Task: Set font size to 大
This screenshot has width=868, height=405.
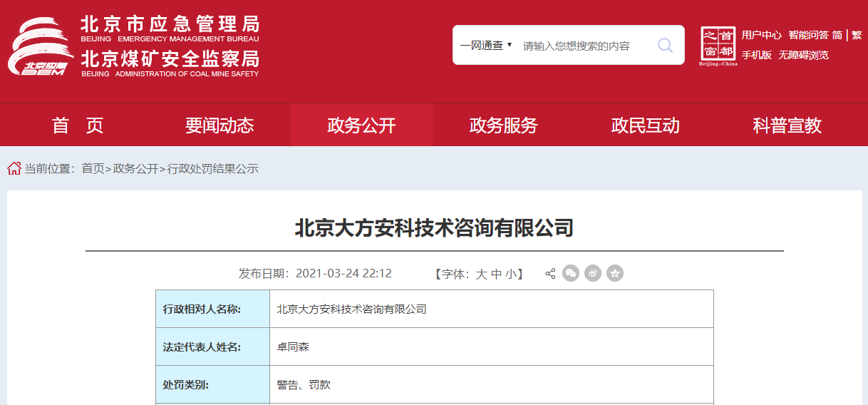Action: click(x=481, y=274)
